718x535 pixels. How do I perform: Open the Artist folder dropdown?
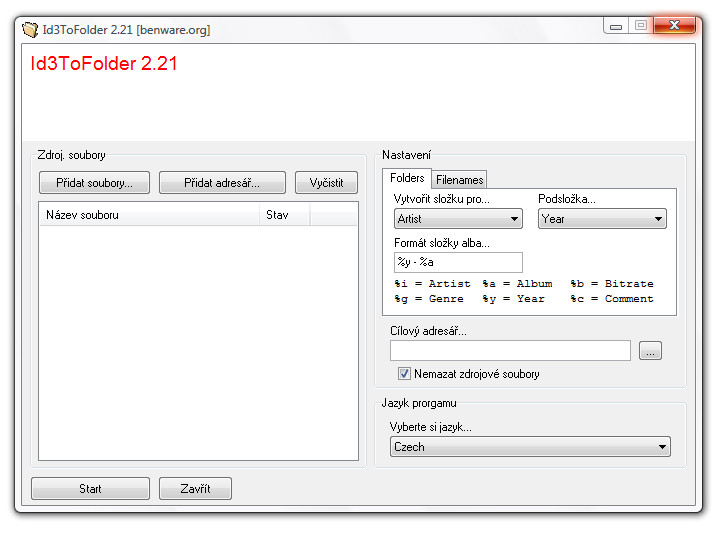(458, 219)
